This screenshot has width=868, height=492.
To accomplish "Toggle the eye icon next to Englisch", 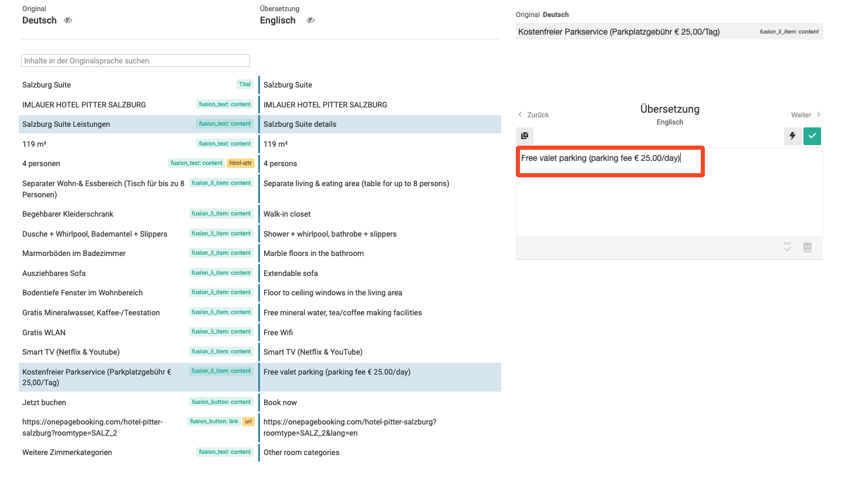I will [311, 21].
